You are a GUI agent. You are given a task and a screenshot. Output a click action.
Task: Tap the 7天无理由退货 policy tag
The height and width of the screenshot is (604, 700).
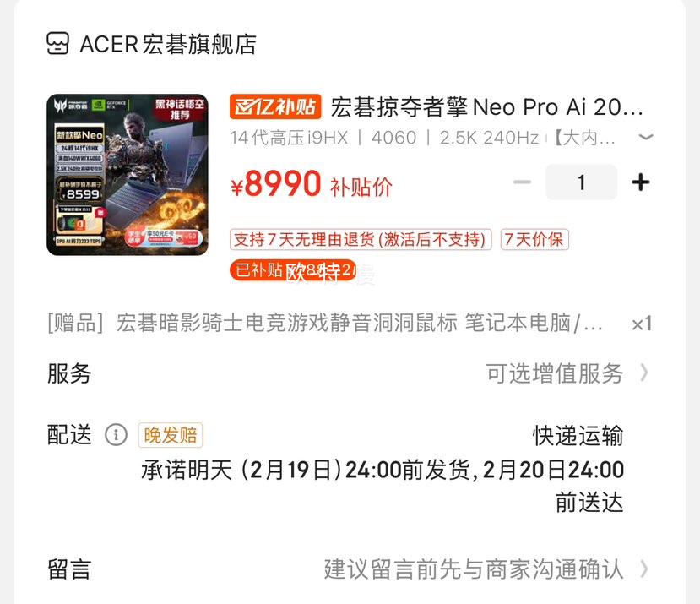pyautogui.click(x=361, y=239)
